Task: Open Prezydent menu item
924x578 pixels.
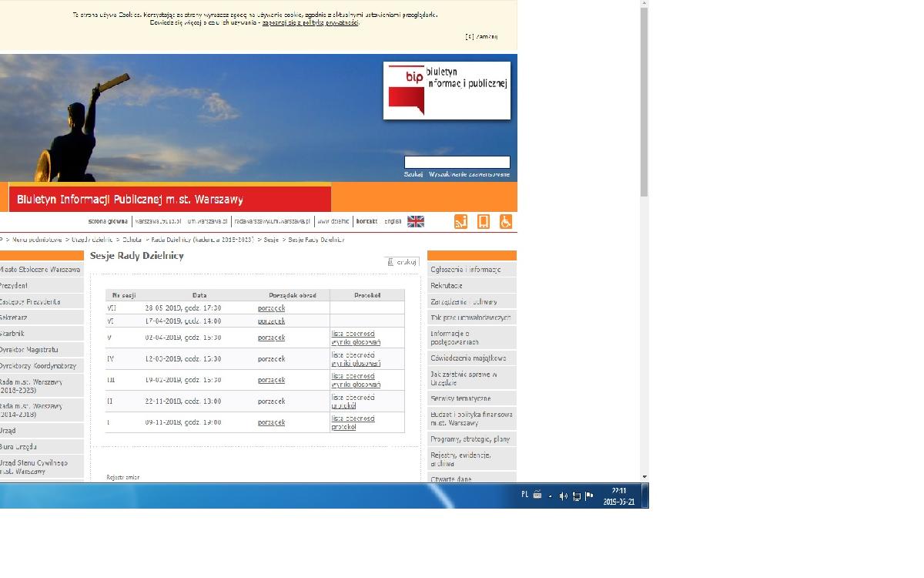Action: click(x=42, y=286)
